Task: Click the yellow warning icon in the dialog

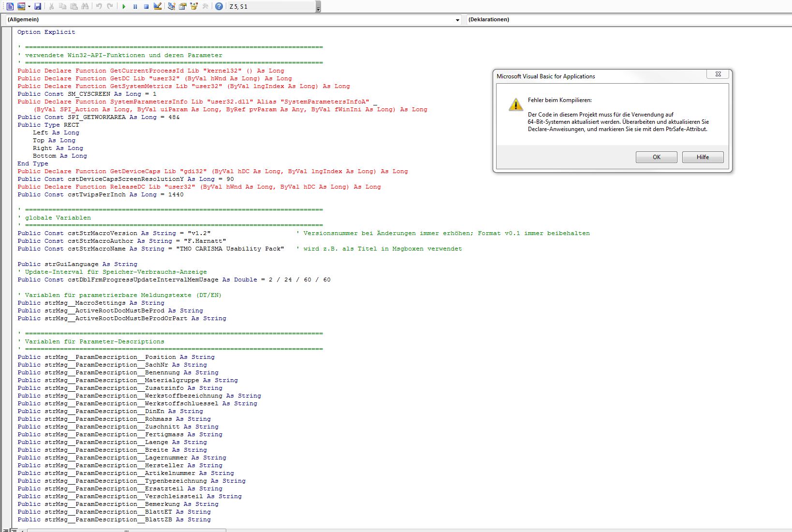Action: click(x=515, y=104)
